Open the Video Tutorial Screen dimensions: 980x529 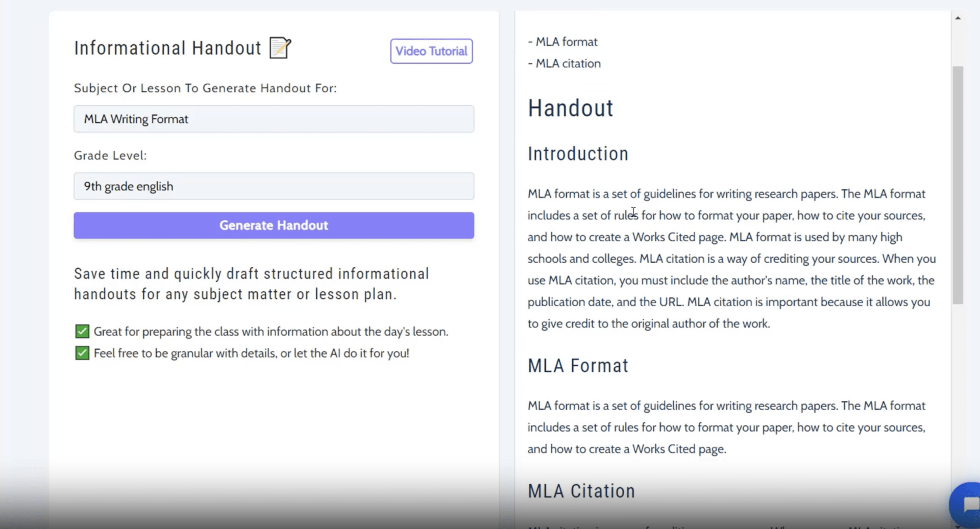tap(431, 51)
